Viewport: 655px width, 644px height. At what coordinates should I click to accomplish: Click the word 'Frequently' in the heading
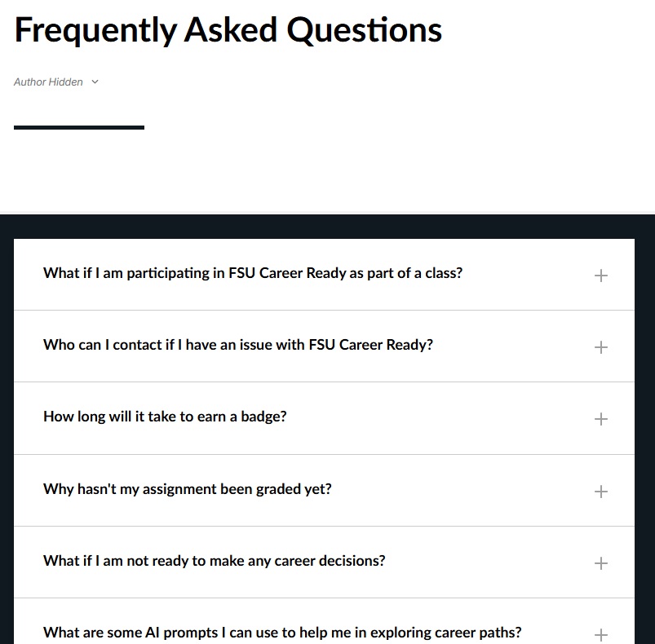95,30
